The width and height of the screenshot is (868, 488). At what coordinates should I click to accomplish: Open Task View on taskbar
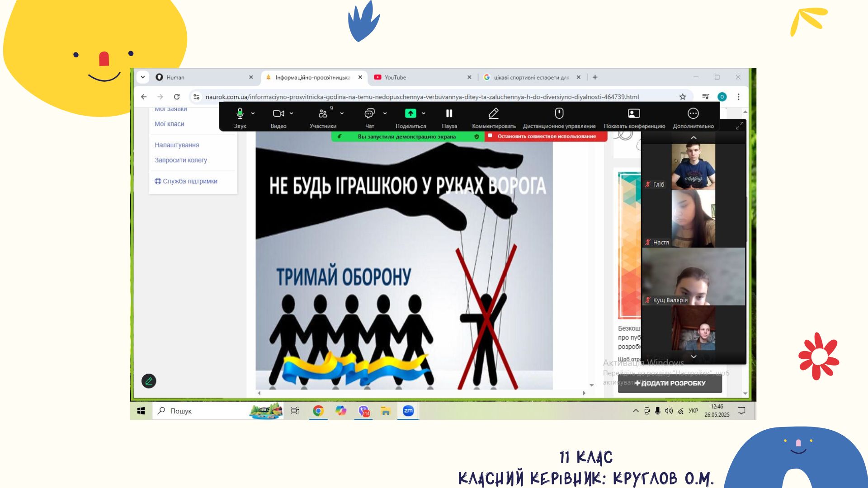pyautogui.click(x=295, y=411)
